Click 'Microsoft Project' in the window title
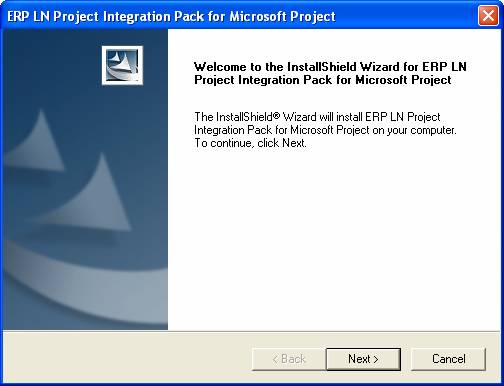The width and height of the screenshot is (504, 386). [x=282, y=16]
